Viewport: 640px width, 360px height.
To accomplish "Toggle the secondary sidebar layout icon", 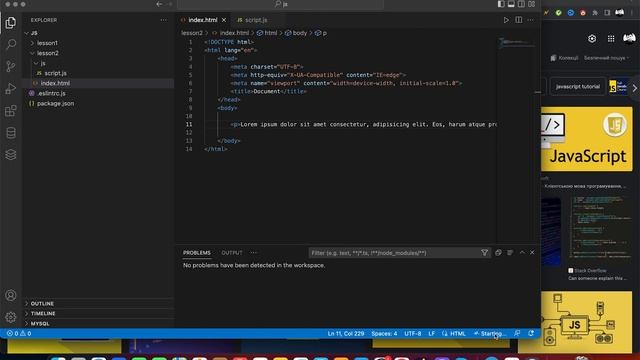I will point(521,4).
